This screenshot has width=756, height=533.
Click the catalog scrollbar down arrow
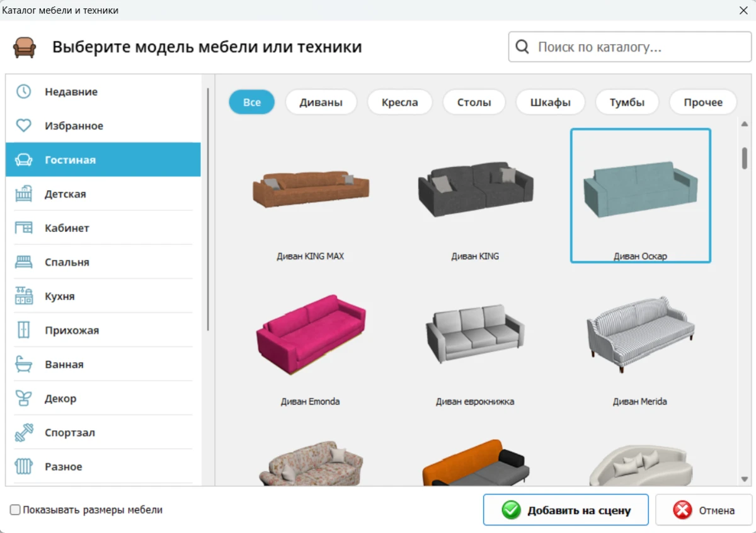tap(745, 479)
